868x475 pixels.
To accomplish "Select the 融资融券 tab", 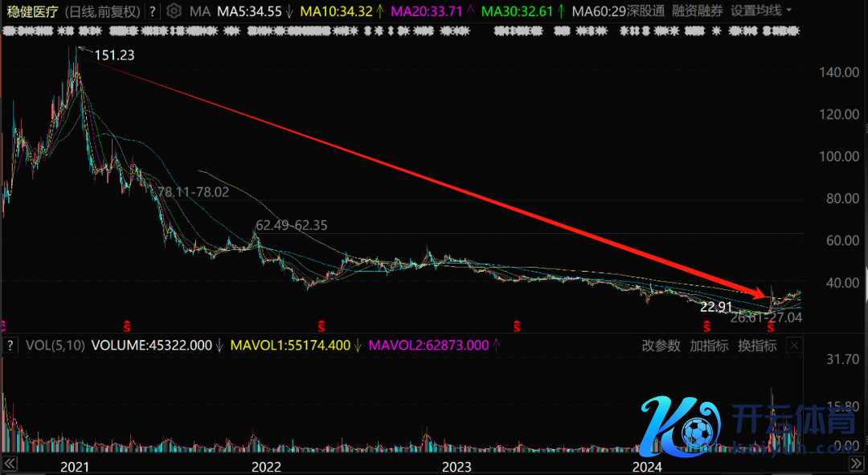I will [698, 11].
